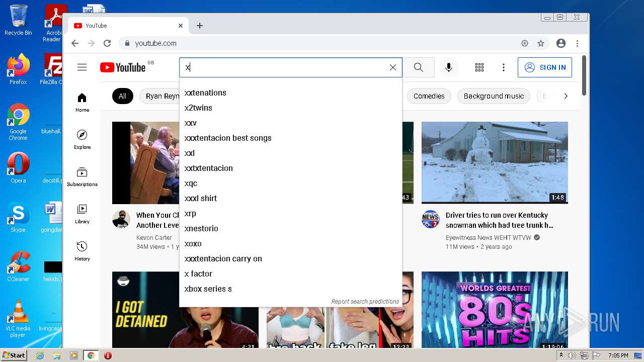Click the Windows Start button
Image resolution: width=644 pixels, height=362 pixels.
[x=14, y=355]
